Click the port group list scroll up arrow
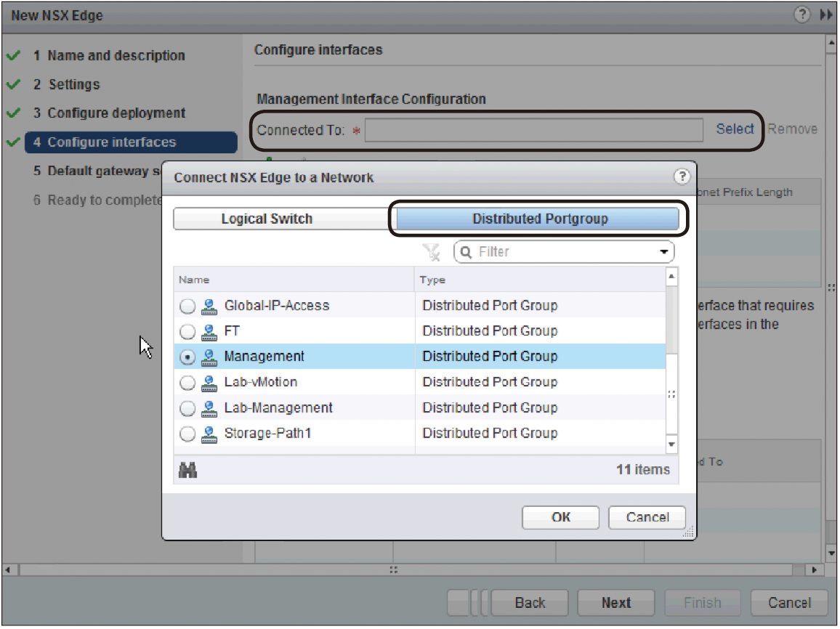840x629 pixels. pyautogui.click(x=671, y=276)
